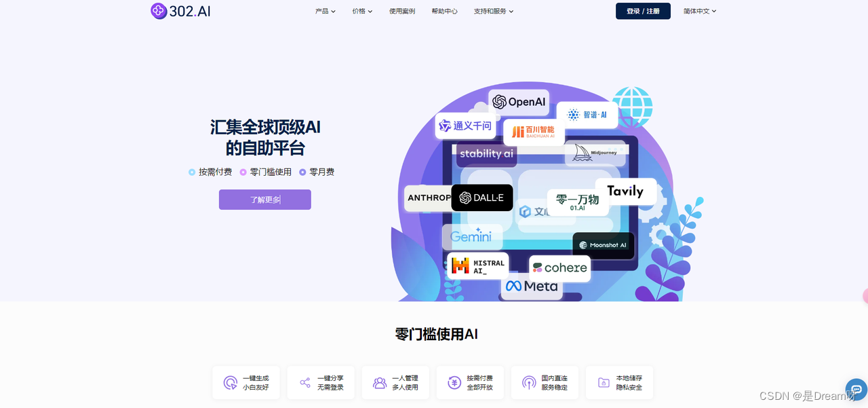
Task: Go to 帮助中心
Action: point(444,11)
